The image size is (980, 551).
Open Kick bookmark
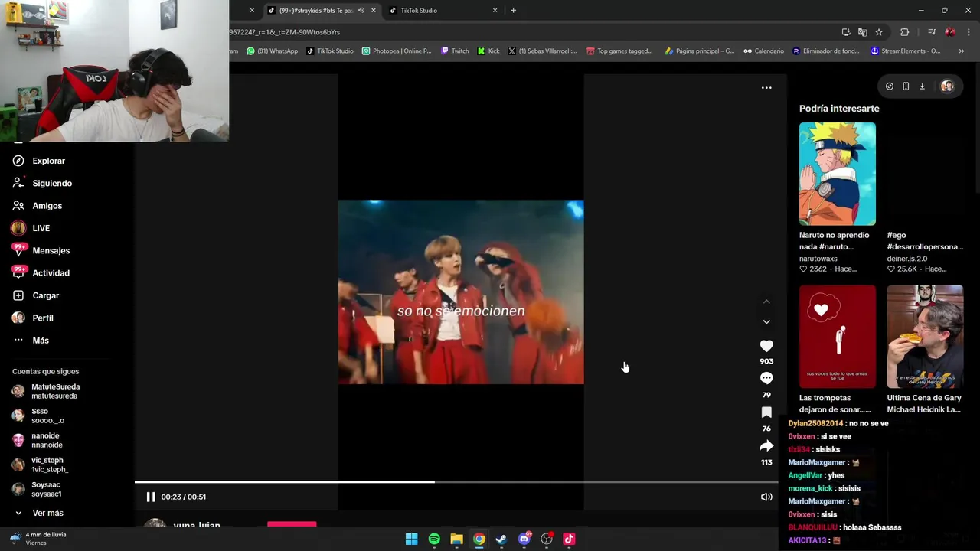click(x=488, y=51)
